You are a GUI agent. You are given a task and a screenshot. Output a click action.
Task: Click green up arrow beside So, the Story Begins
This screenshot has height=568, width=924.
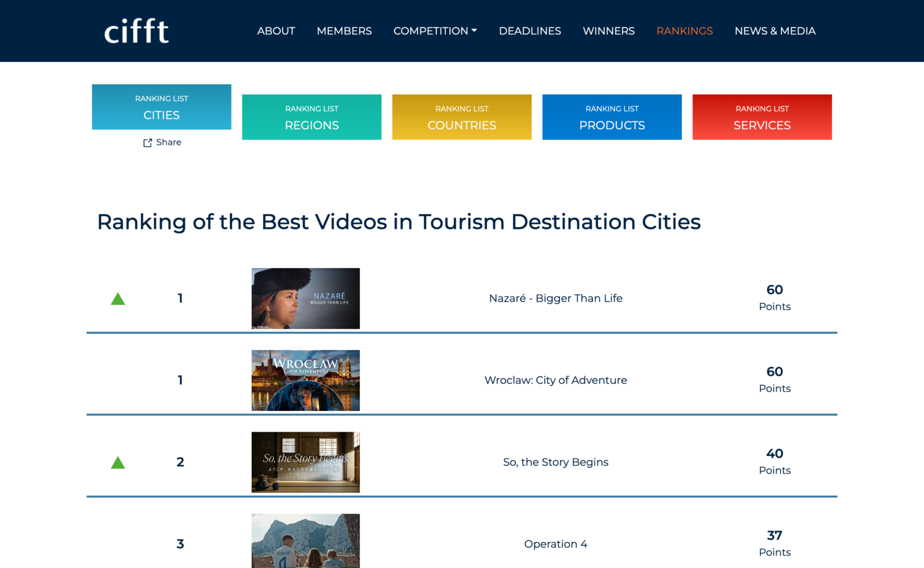[x=118, y=463]
